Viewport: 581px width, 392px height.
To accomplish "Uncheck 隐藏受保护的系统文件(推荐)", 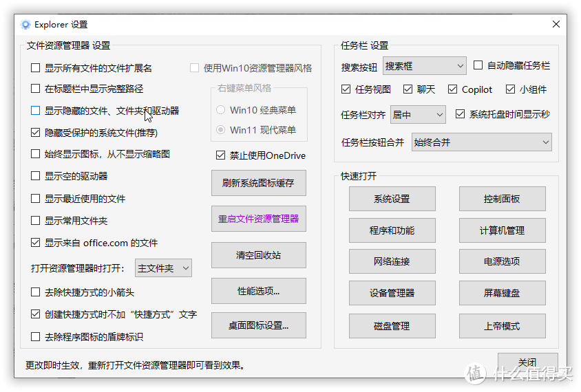I will pos(36,132).
